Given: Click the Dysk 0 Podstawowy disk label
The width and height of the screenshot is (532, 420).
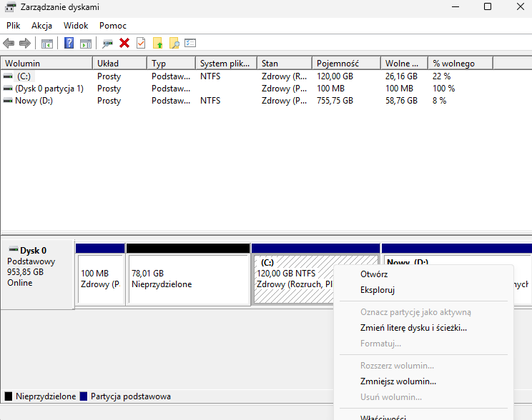Looking at the screenshot, I should click(x=37, y=274).
